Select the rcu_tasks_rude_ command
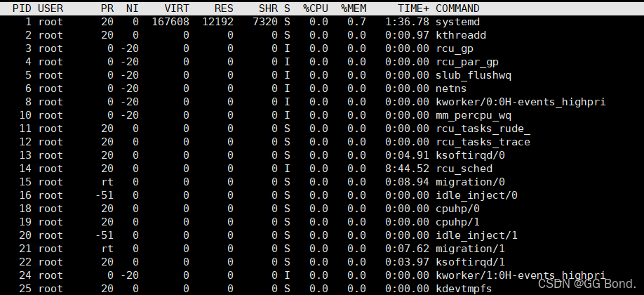Image resolution: width=644 pixels, height=295 pixels. [483, 129]
